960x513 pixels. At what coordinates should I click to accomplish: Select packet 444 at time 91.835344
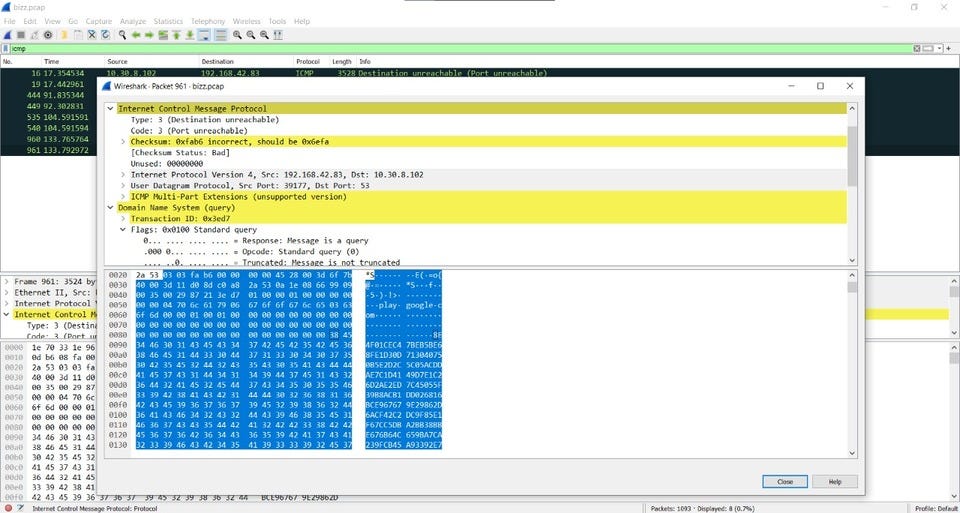tap(48, 95)
